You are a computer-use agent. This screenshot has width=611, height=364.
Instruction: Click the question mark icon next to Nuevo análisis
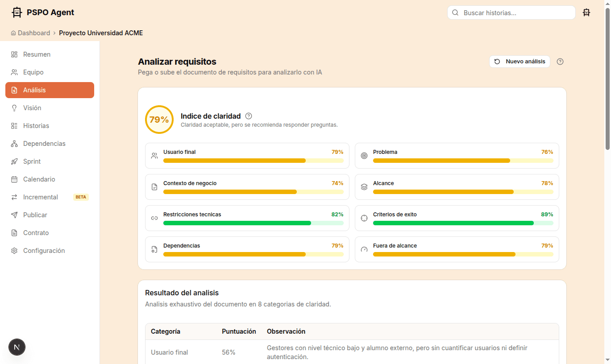click(x=560, y=61)
